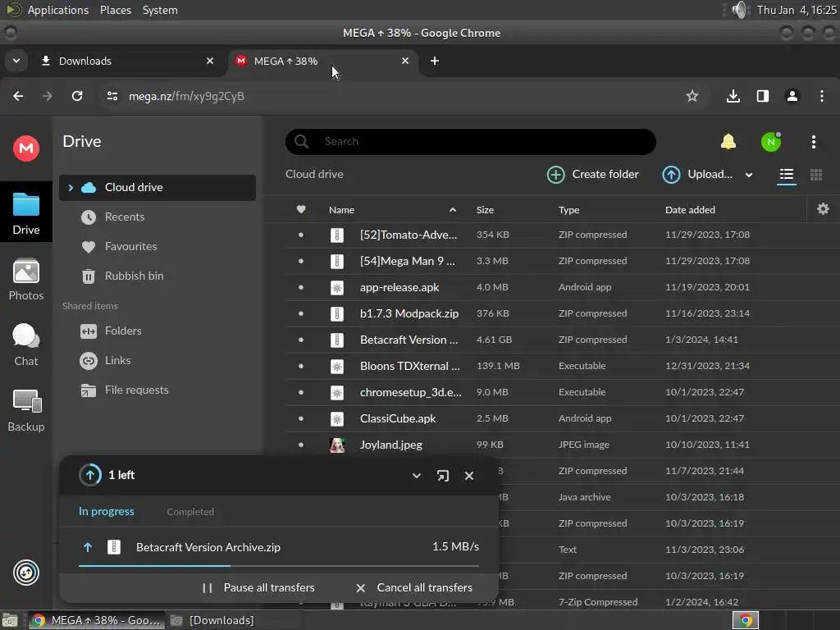The height and width of the screenshot is (630, 840).
Task: Sort by Date added header
Action: tap(690, 210)
